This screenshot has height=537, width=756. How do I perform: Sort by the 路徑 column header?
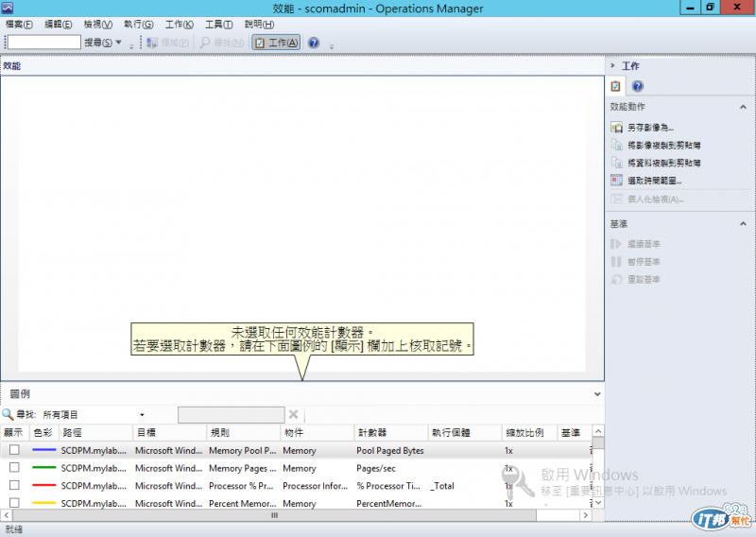96,433
